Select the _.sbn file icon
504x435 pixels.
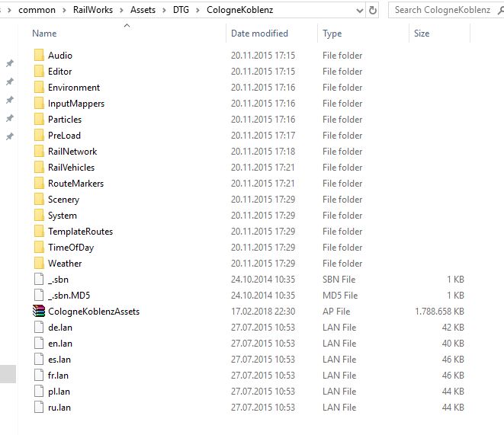[x=39, y=280]
